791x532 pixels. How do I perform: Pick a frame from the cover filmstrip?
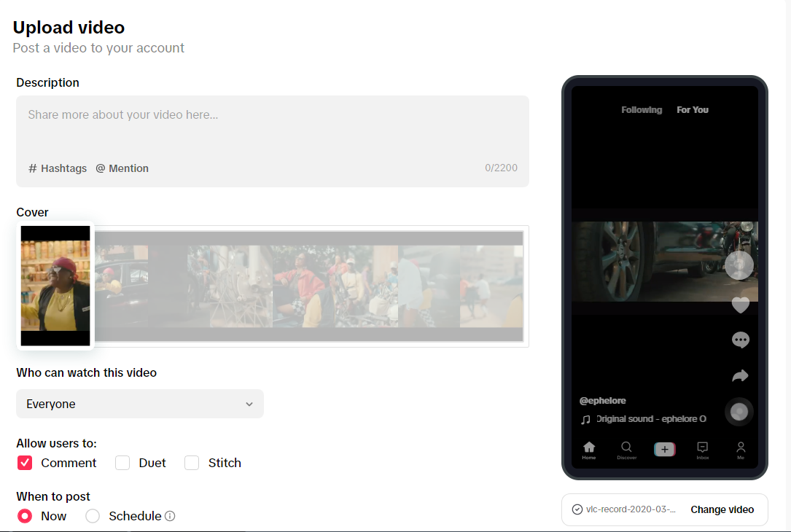(x=308, y=286)
